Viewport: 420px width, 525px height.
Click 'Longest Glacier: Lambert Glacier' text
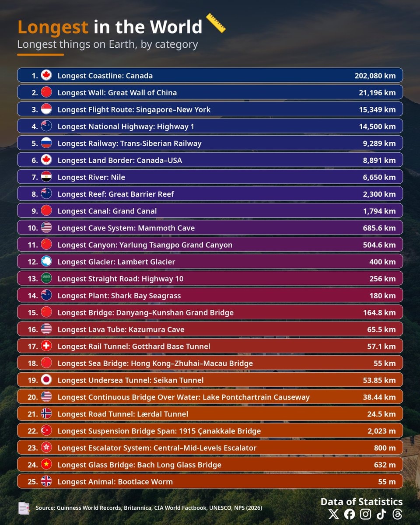point(116,262)
